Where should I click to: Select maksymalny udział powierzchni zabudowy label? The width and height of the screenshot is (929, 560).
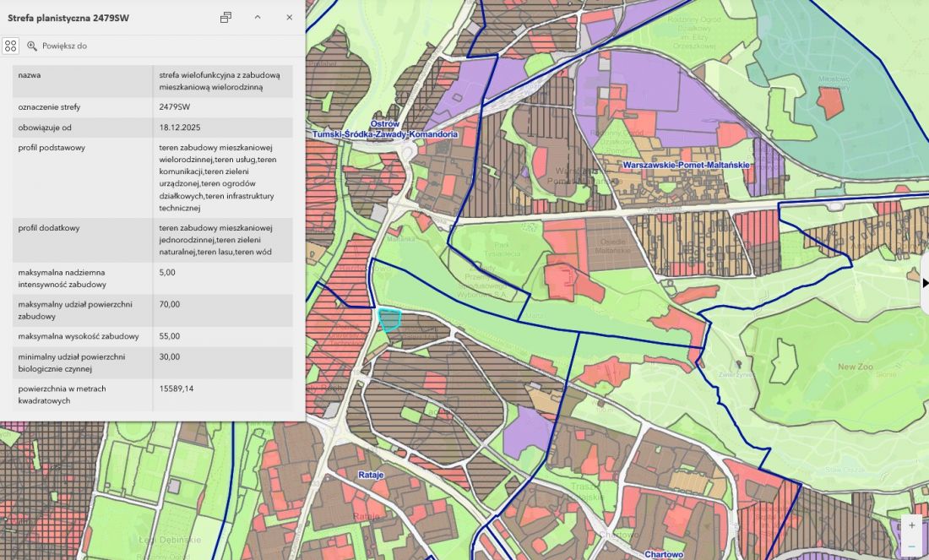75,311
